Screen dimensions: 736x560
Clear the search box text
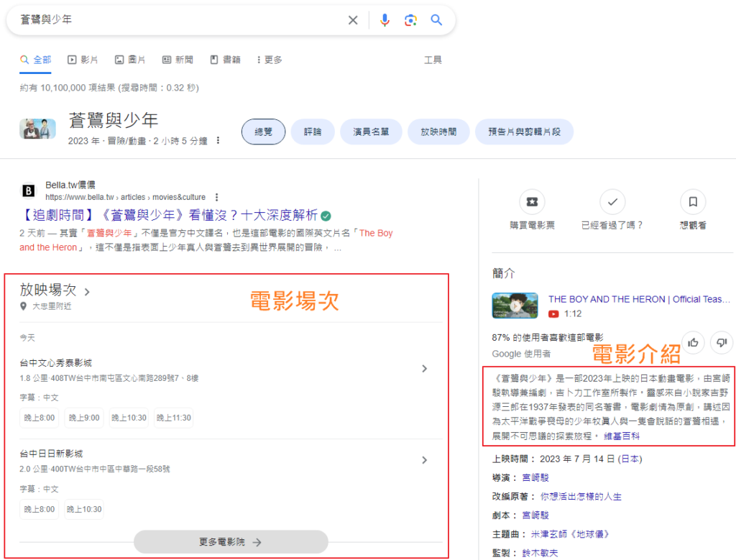tap(353, 20)
